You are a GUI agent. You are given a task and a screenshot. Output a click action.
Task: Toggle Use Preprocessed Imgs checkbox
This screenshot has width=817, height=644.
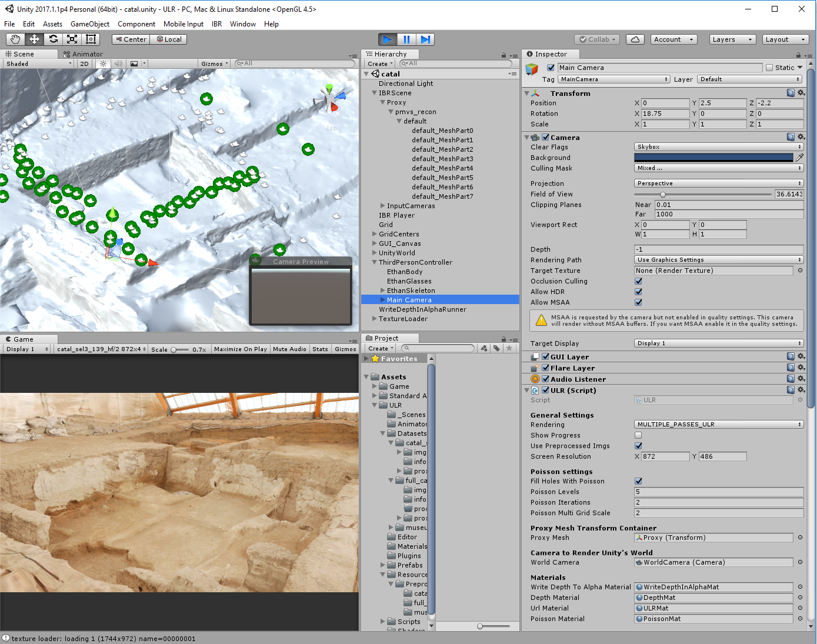[638, 446]
